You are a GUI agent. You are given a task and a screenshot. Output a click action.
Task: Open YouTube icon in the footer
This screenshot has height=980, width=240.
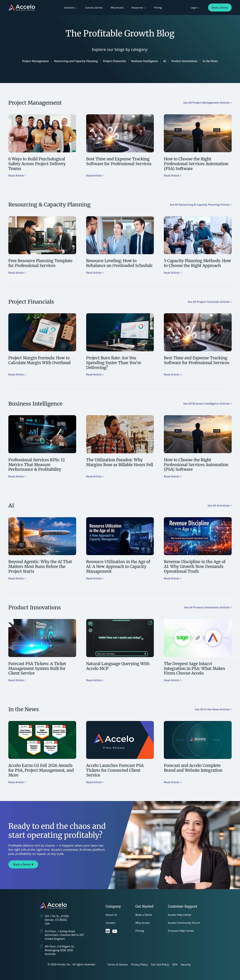[x=115, y=931]
